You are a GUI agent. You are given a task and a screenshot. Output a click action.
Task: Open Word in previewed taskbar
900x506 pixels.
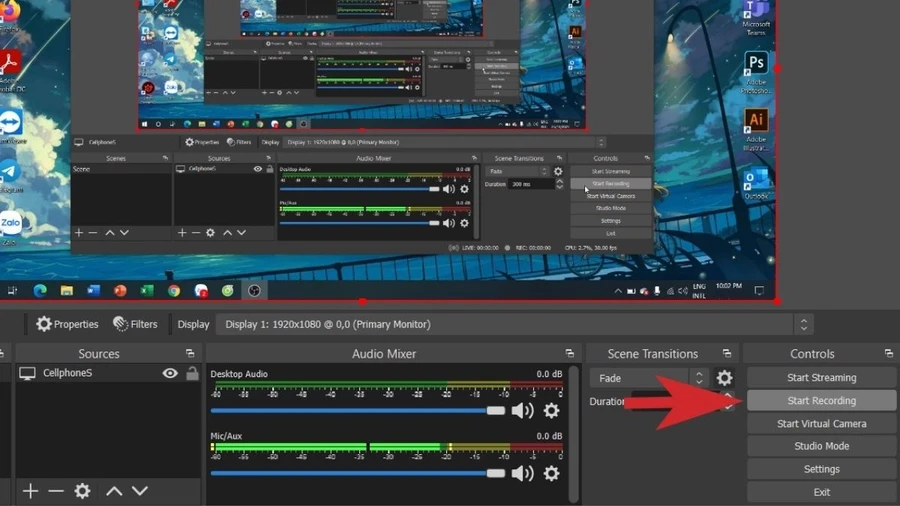point(93,291)
